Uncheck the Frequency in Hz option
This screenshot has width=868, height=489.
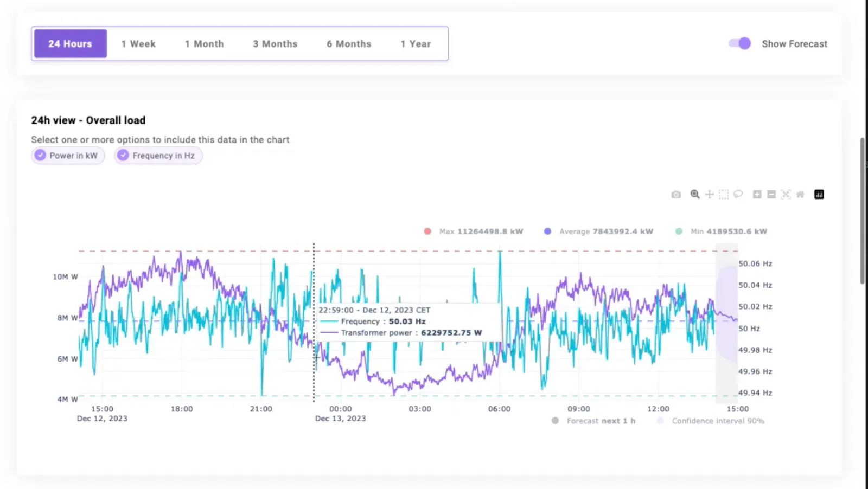click(158, 156)
